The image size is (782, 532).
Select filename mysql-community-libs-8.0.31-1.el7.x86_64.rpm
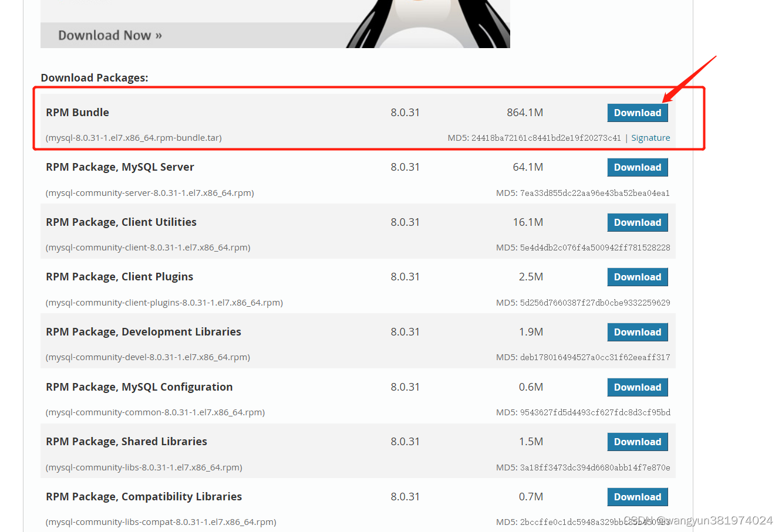click(x=144, y=467)
